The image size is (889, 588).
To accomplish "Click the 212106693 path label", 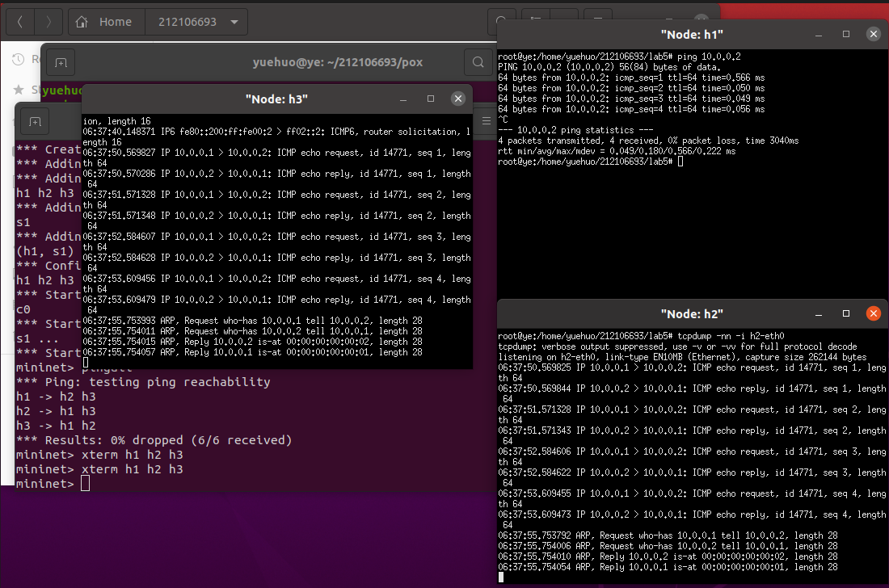I will click(x=187, y=22).
